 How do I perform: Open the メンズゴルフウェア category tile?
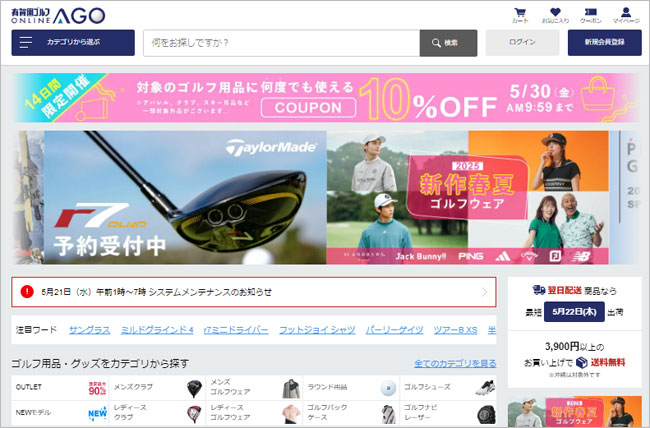pos(254,388)
